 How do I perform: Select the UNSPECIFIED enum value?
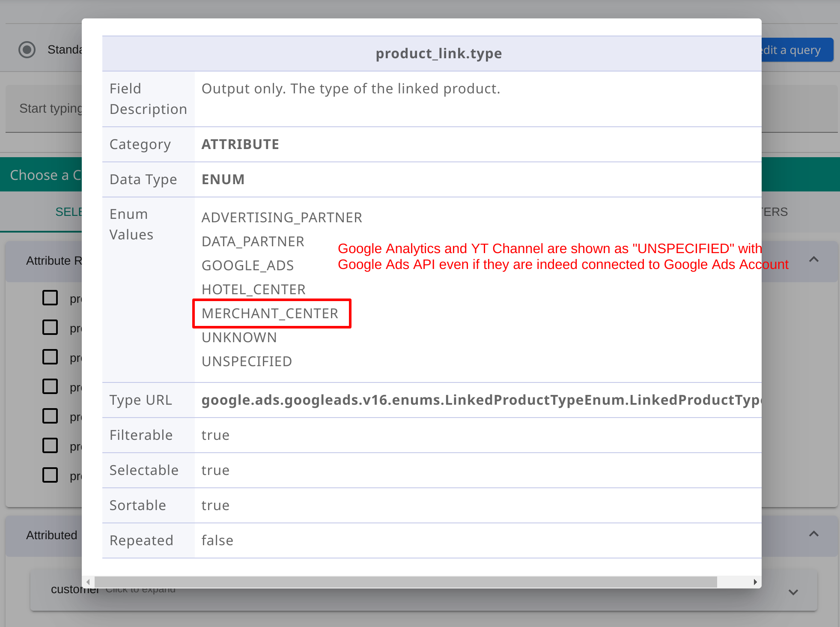[x=247, y=361]
